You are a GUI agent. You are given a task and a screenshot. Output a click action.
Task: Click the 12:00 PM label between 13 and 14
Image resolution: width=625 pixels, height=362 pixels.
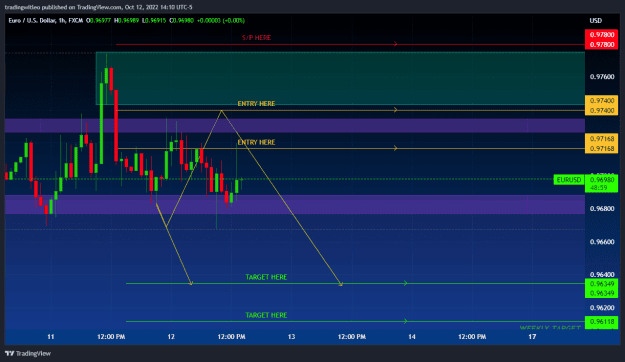[x=352, y=337]
